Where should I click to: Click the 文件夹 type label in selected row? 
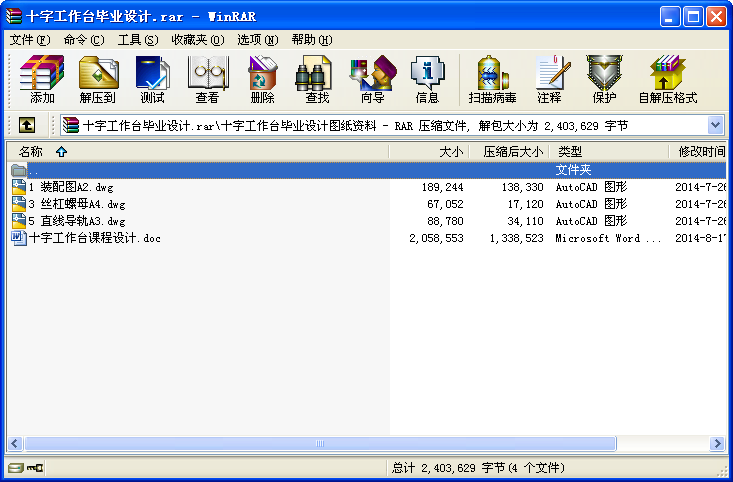click(x=574, y=170)
